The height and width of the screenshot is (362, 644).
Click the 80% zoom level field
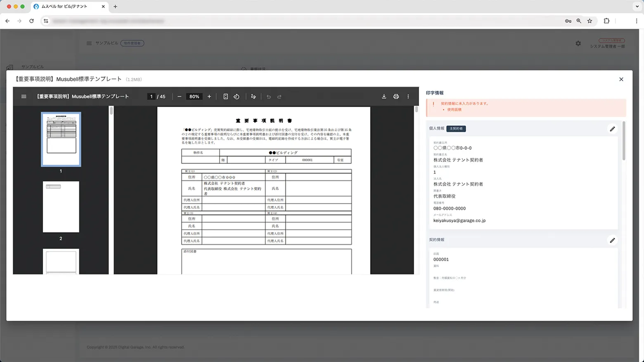(194, 97)
